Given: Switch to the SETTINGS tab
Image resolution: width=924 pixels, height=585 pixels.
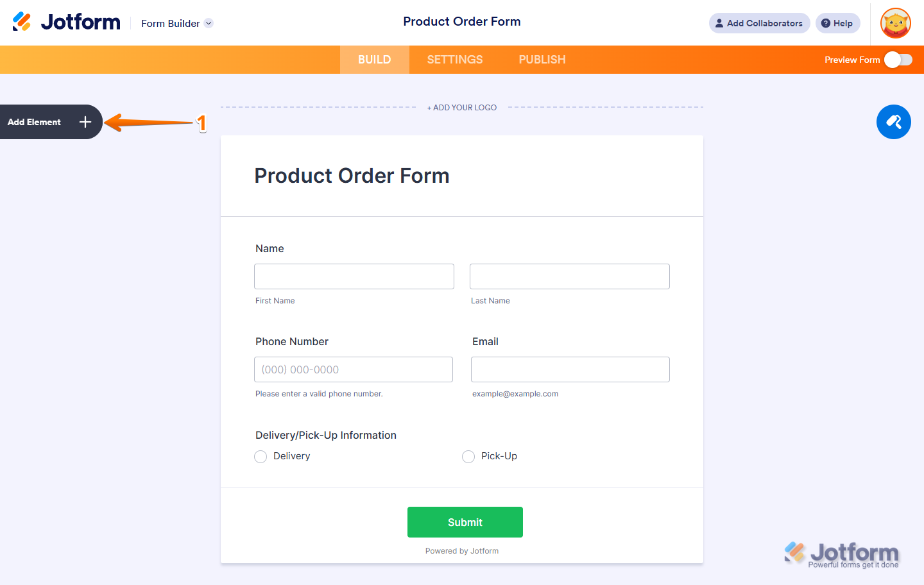Looking at the screenshot, I should pos(454,59).
